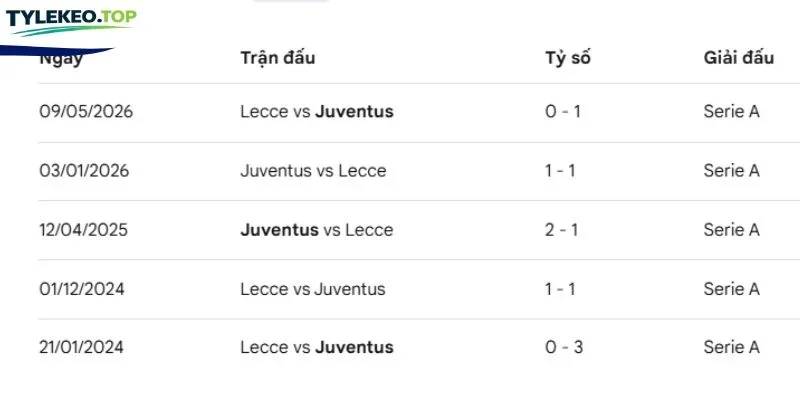Click Serie A in the last row

point(732,347)
